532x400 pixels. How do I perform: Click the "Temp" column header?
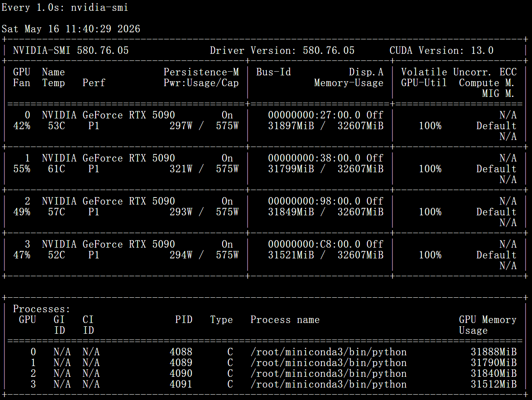click(53, 83)
